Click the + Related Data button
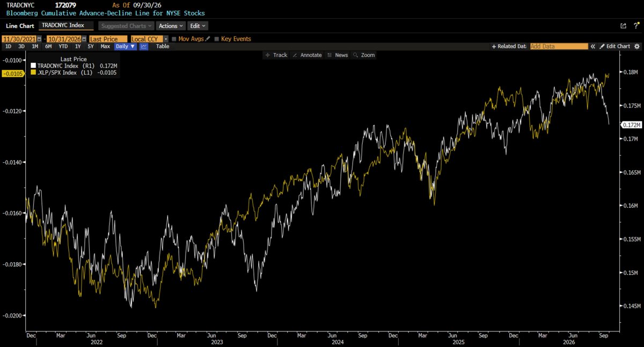This screenshot has width=644, height=347. point(509,47)
